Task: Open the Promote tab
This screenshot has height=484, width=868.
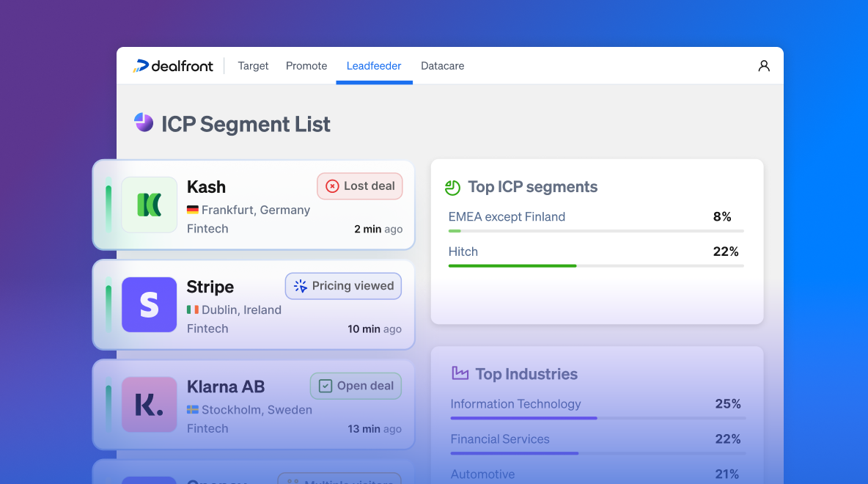Action: tap(306, 66)
